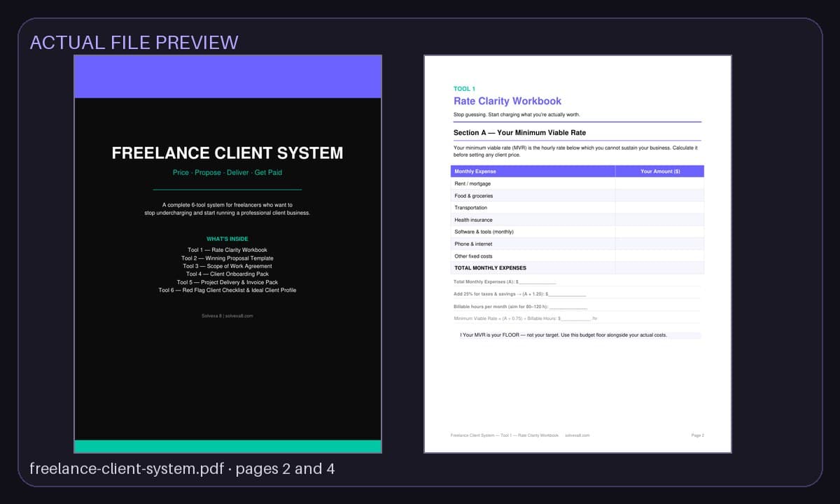840x504 pixels.
Task: Select the 'Software & tools (monthly)' row
Action: point(577,232)
